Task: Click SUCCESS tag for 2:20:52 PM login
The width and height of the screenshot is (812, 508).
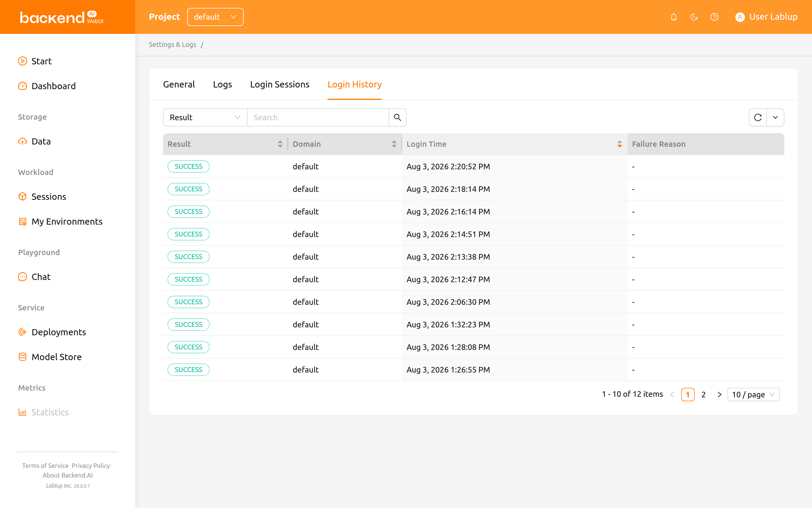Action: pyautogui.click(x=189, y=166)
